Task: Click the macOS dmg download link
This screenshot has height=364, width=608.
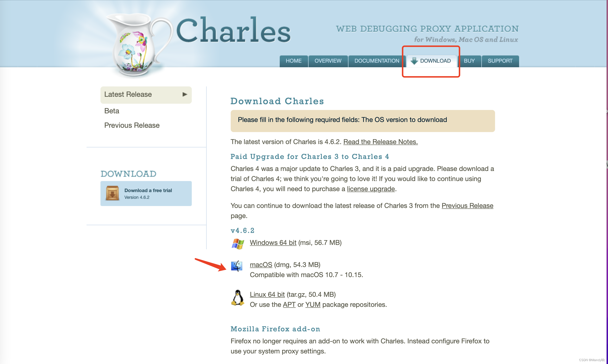Action: tap(260, 264)
